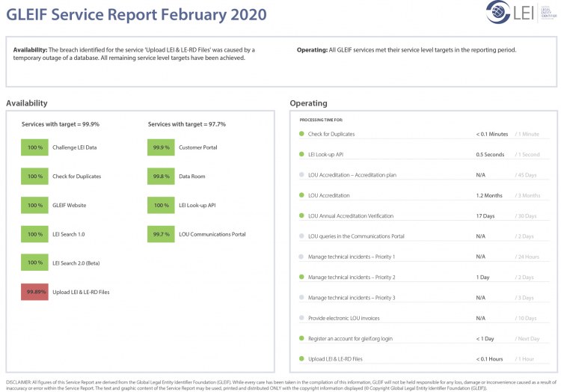Image resolution: width=561 pixels, height=392 pixels.
Task: Select the green status dot for Upload LEI & LE-RD Files
Action: coord(301,359)
